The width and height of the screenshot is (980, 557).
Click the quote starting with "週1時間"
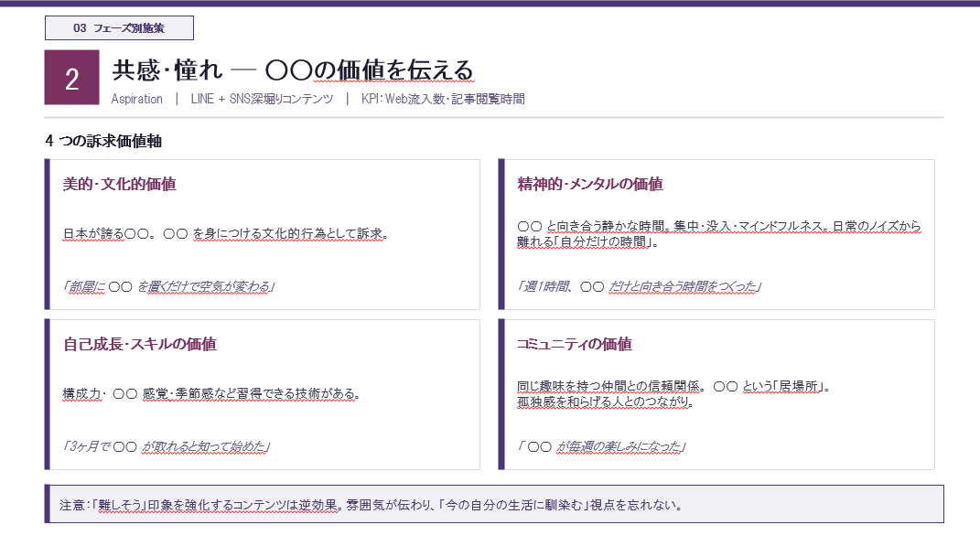641,284
